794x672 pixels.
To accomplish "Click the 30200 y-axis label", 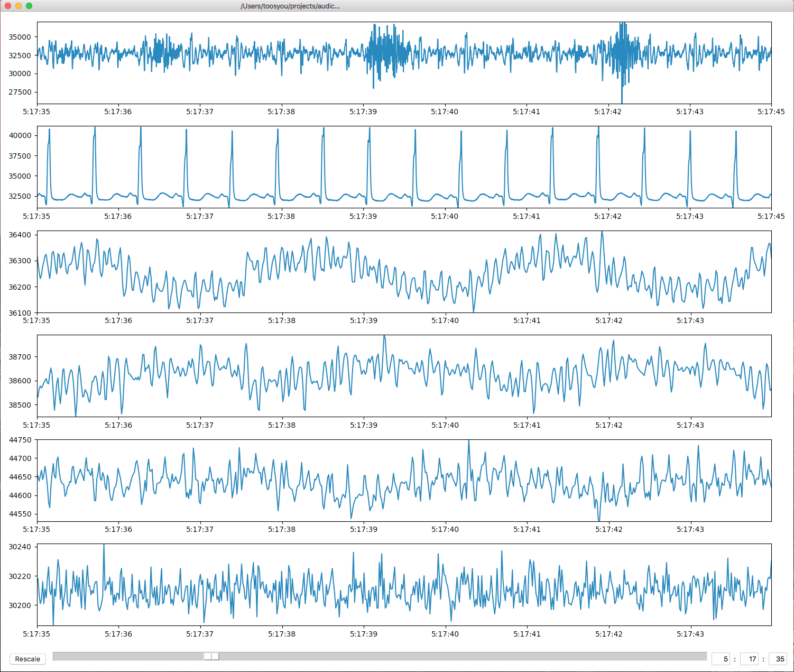I will point(20,605).
